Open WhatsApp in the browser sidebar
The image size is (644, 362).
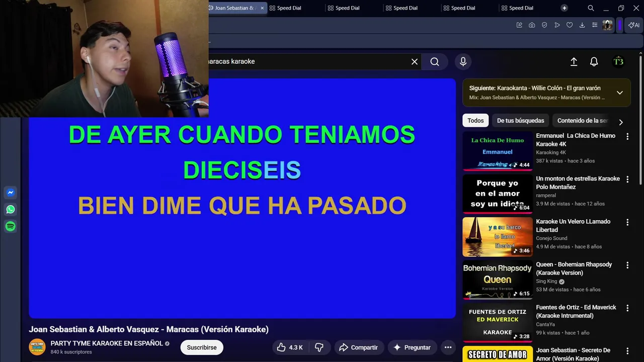10,210
